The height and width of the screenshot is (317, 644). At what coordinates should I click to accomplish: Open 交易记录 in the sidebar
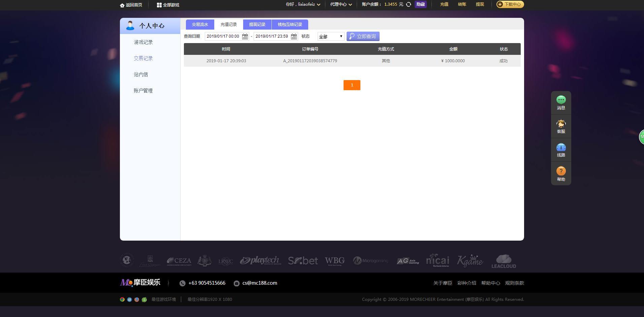[x=143, y=58]
